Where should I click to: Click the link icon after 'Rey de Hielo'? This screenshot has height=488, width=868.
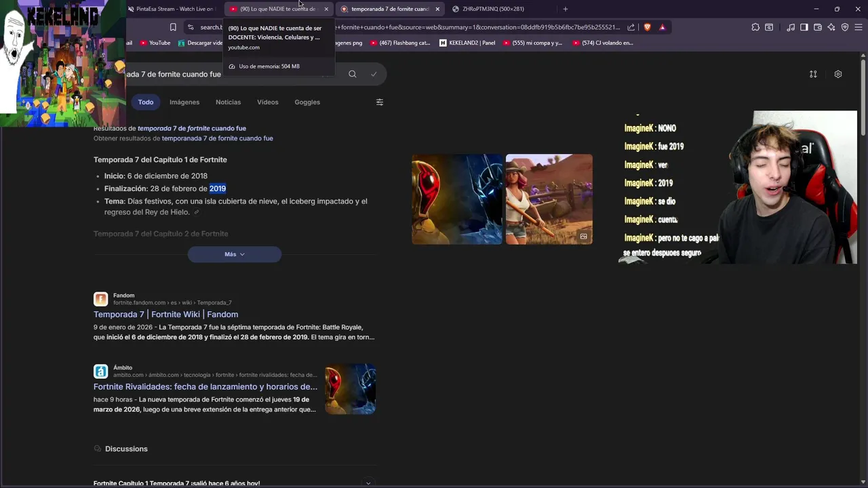[x=197, y=212]
